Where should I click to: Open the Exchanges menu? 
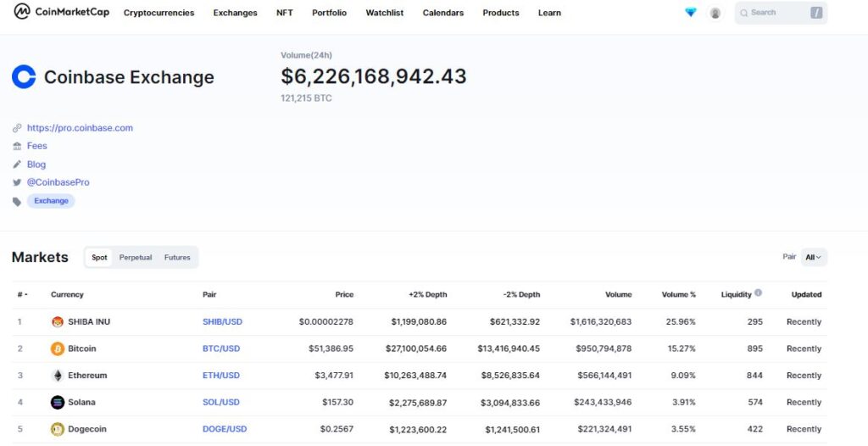tap(236, 13)
